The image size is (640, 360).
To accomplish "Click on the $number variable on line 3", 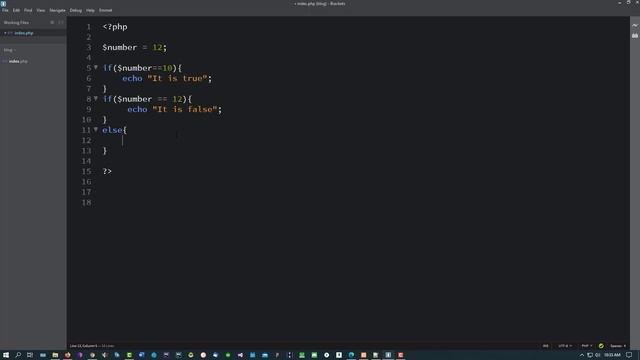I will [x=120, y=47].
